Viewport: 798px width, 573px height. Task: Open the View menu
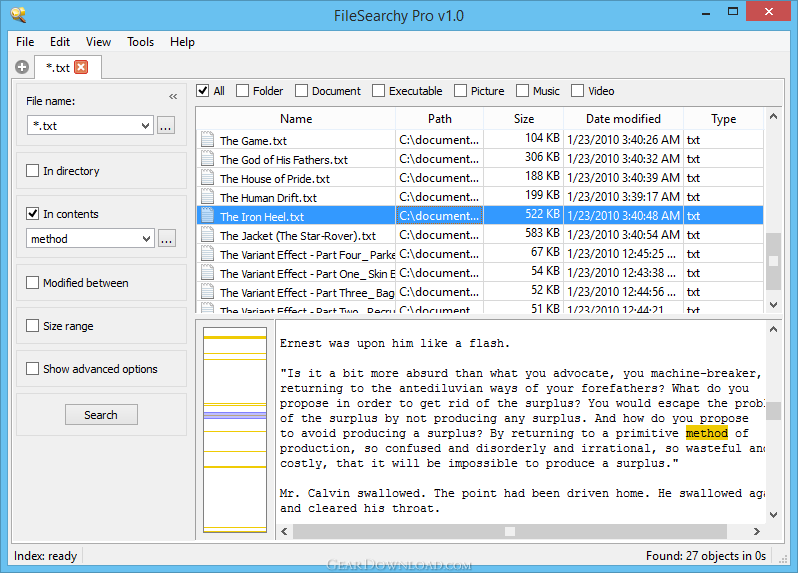click(98, 42)
